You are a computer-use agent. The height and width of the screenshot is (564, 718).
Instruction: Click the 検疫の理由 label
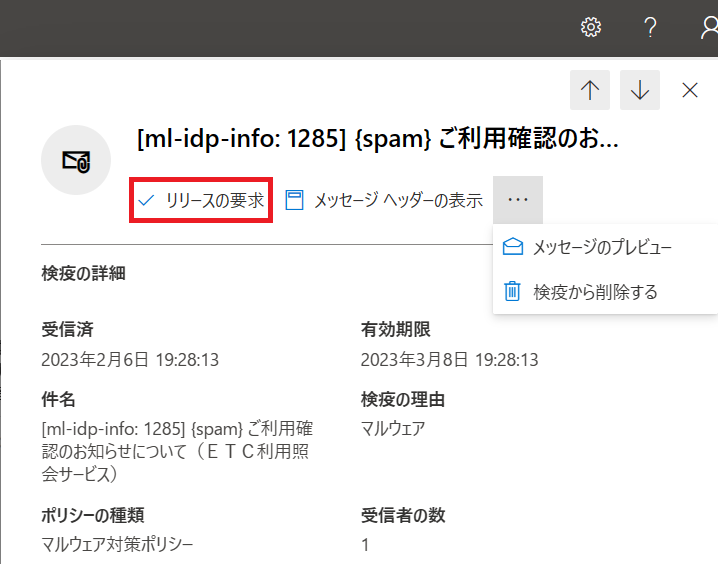tap(403, 399)
